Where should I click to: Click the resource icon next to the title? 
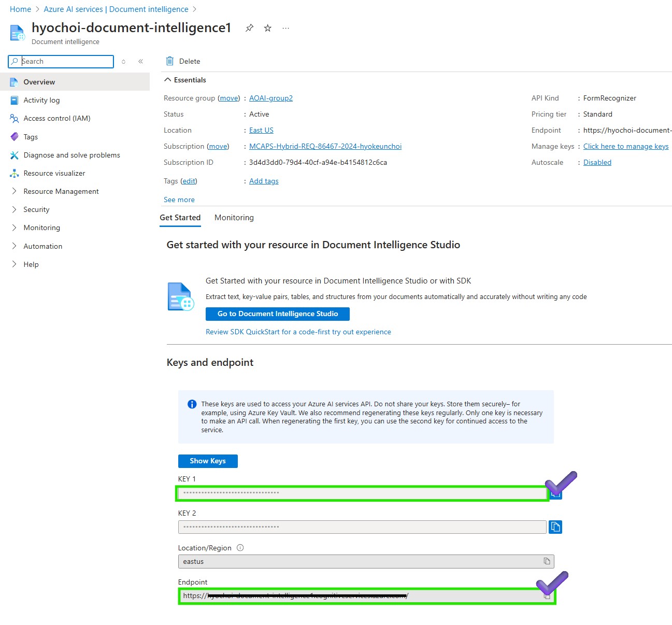18,33
